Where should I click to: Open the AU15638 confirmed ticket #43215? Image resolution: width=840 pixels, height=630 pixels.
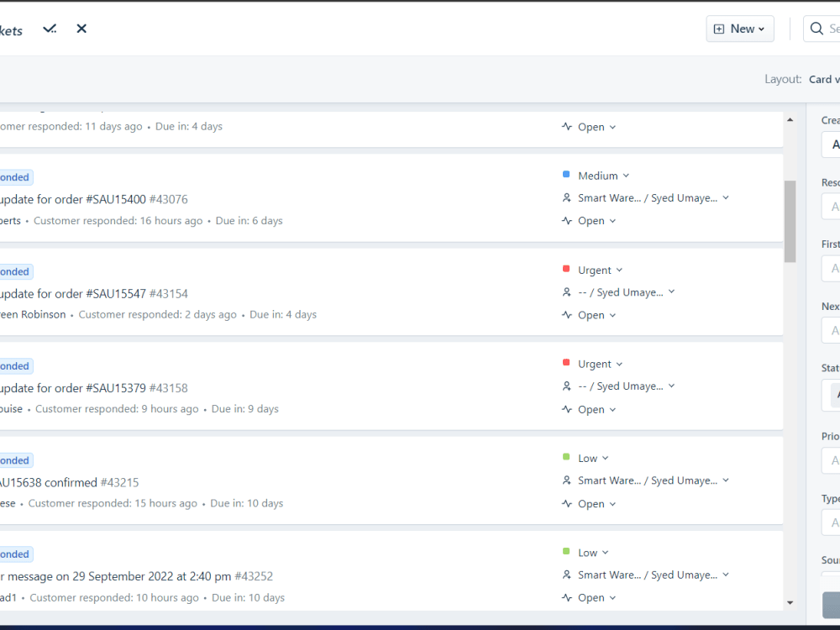point(69,483)
